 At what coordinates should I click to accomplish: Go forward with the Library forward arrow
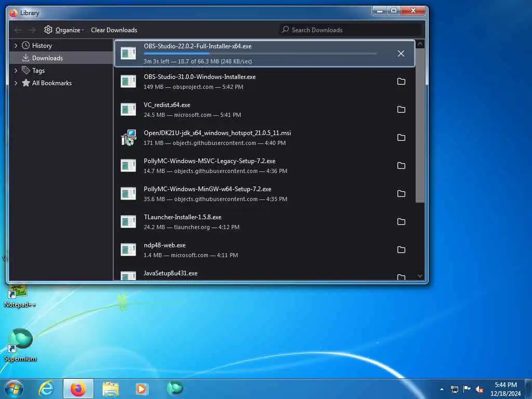pos(32,30)
